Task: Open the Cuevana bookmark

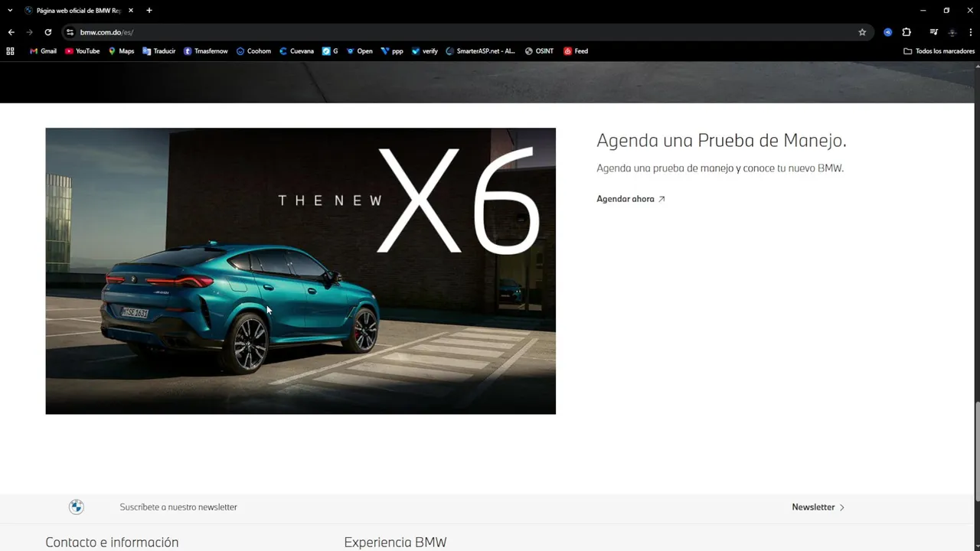Action: pos(296,51)
